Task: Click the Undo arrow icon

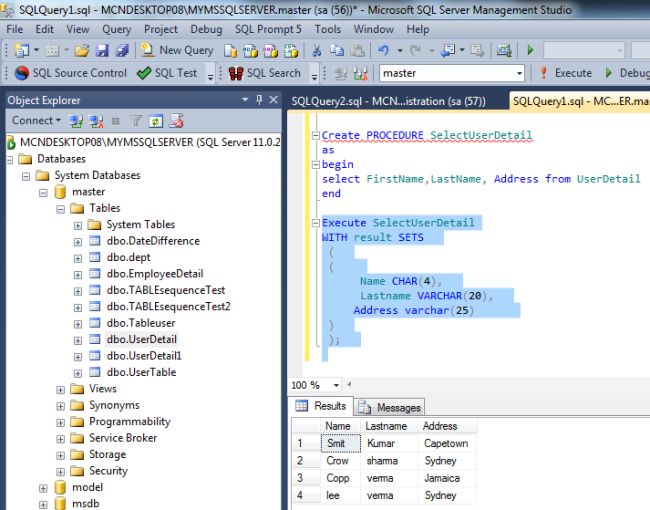Action: pos(385,50)
